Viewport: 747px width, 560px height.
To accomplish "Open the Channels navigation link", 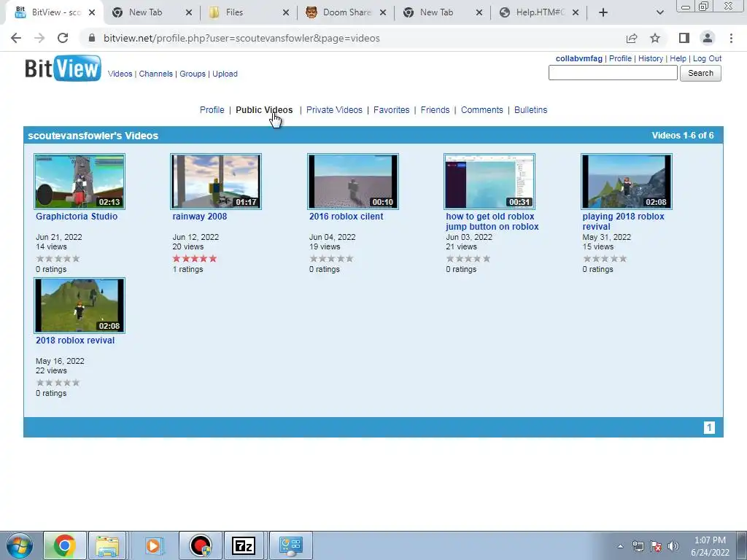I will pyautogui.click(x=156, y=74).
